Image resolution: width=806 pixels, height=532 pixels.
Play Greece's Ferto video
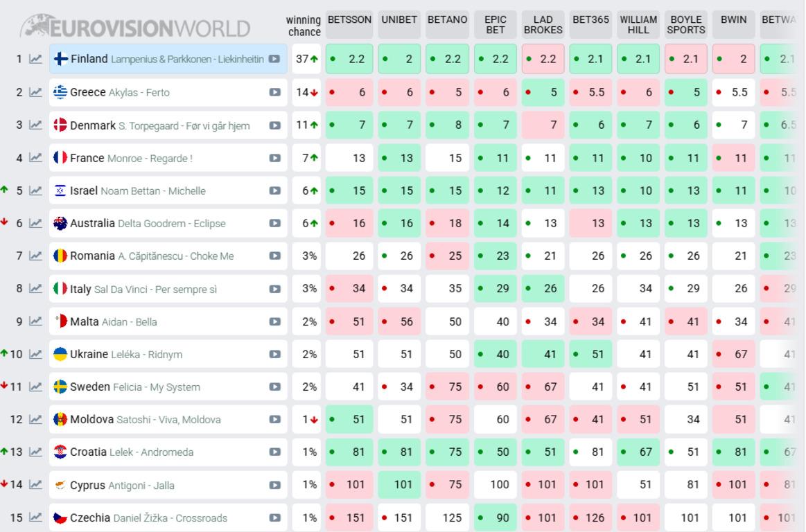[x=274, y=93]
